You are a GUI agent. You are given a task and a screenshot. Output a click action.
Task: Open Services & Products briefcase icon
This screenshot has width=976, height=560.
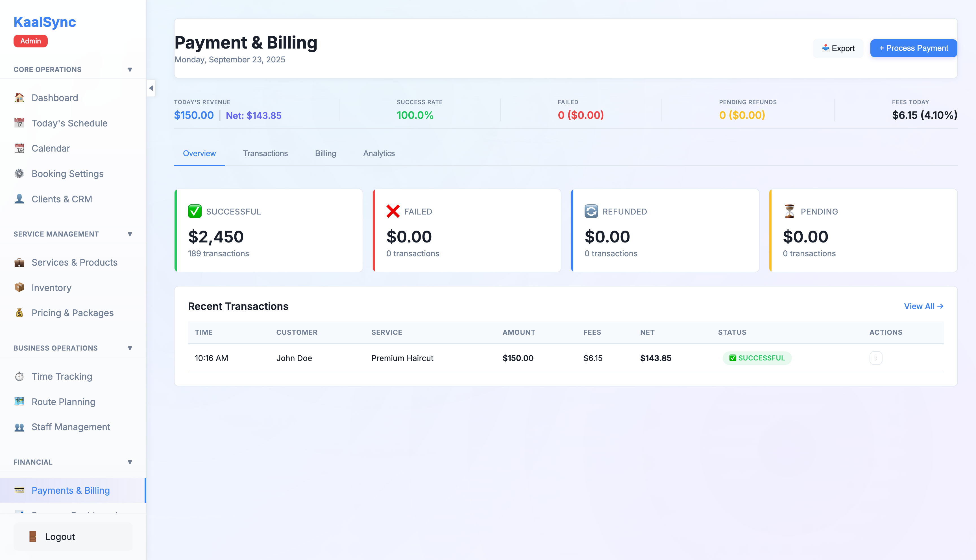[19, 262]
